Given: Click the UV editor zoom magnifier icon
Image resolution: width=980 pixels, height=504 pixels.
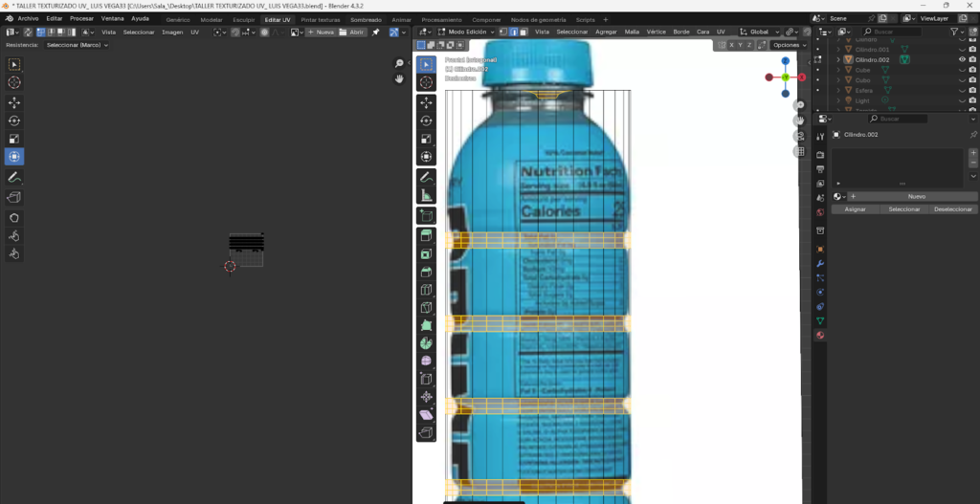Looking at the screenshot, I should coord(399,64).
